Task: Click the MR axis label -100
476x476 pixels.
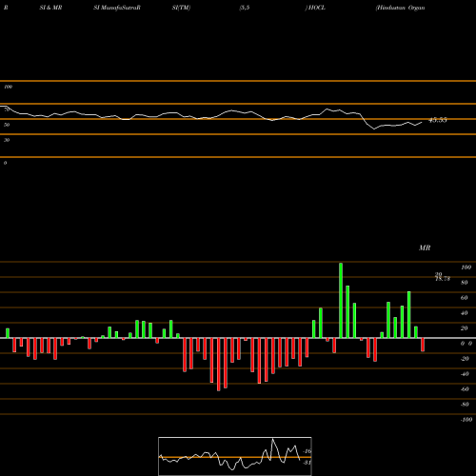Action: [466, 420]
